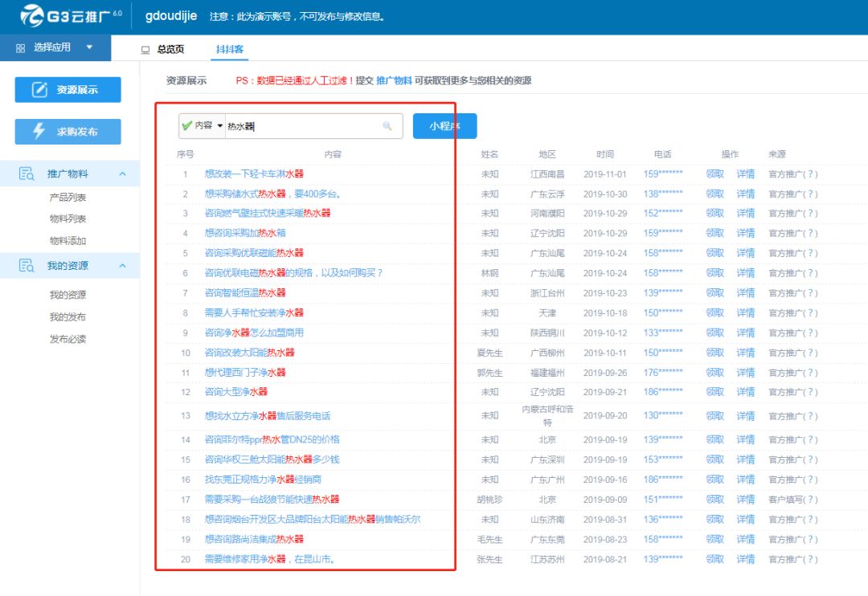This screenshot has height=596, width=868.
Task: Collapse the 我的资源 sidebar section
Action: 122,266
